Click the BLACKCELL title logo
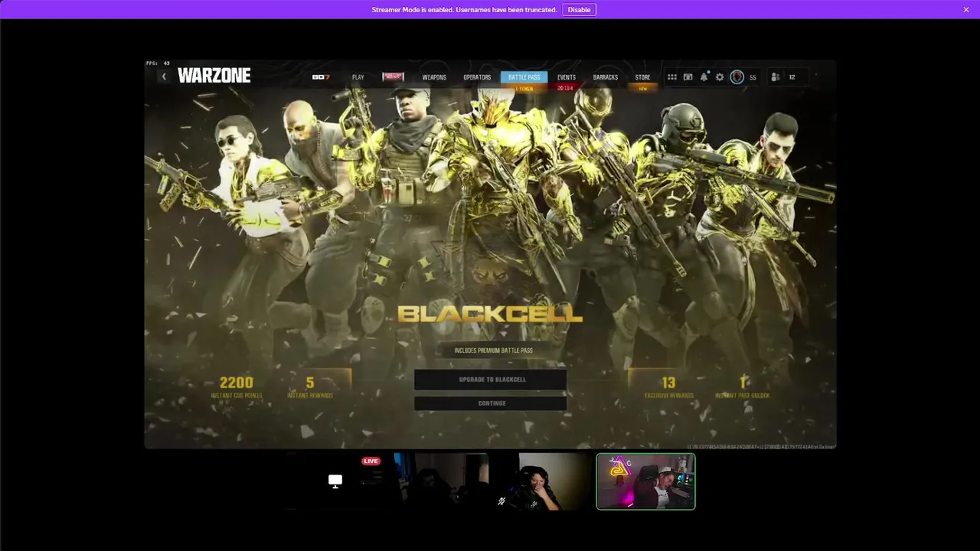This screenshot has height=551, width=980. [490, 314]
